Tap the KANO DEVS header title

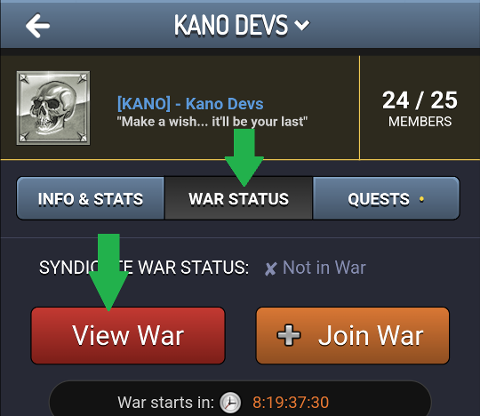[x=231, y=25]
